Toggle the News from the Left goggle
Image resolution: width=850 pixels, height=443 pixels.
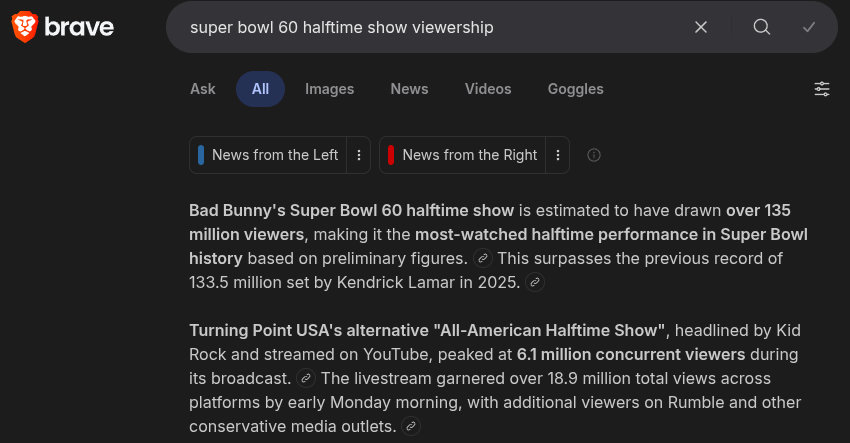tap(268, 155)
